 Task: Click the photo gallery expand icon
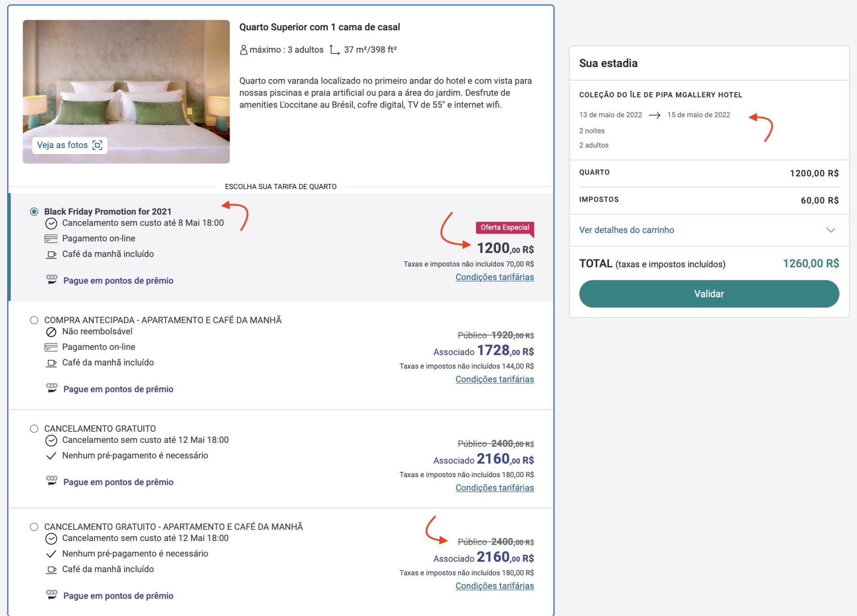(97, 145)
